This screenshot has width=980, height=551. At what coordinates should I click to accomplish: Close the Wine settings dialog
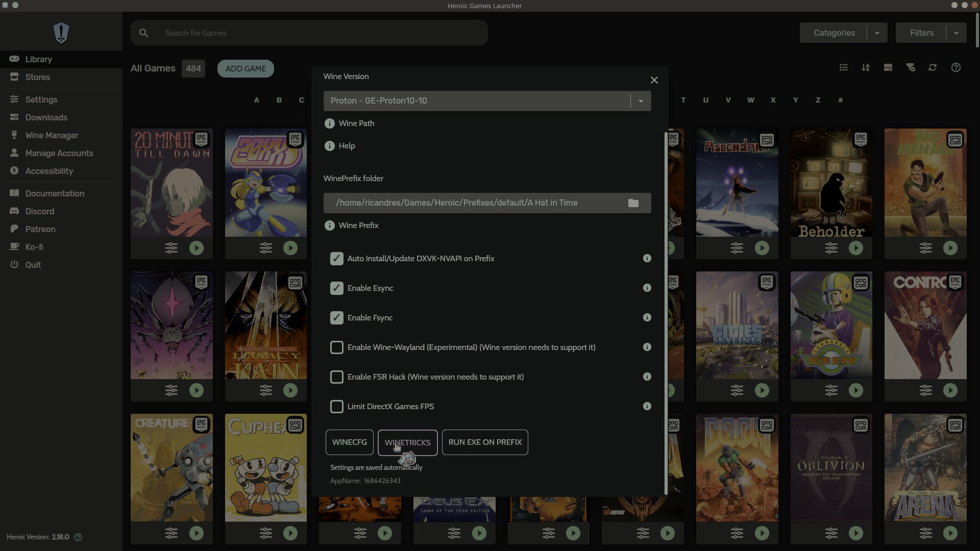(x=654, y=80)
